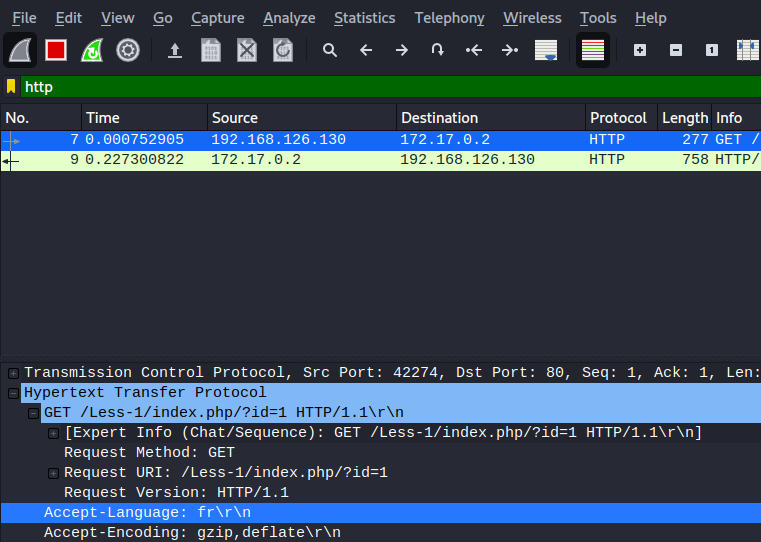Viewport: 761px width, 542px height.
Task: Expand Transmission Control Protocol tree node
Action: [x=14, y=373]
